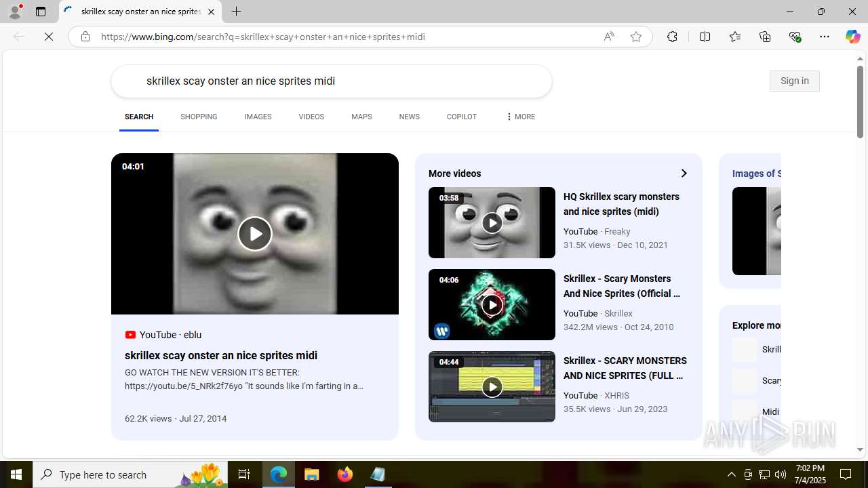Expand the MORE dropdown

coord(520,117)
